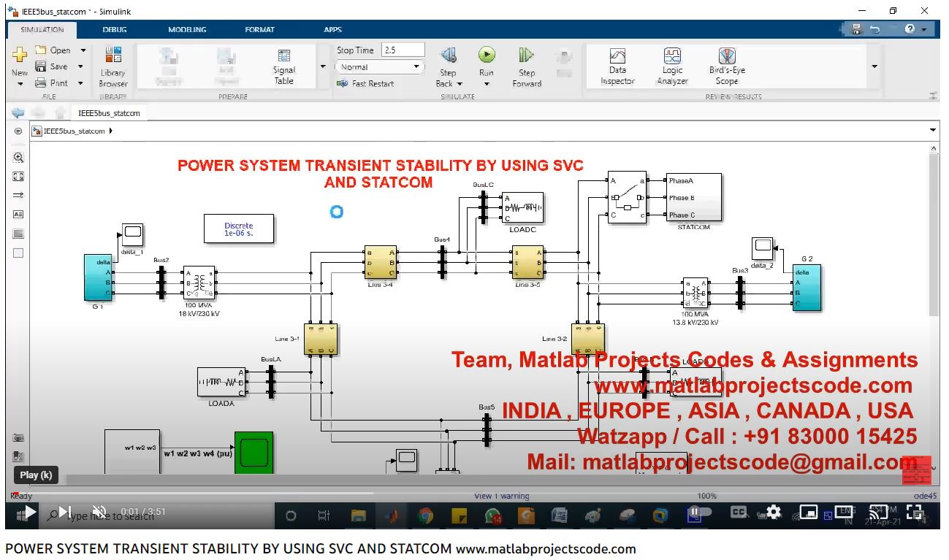
Task: Click the video progress bar
Action: [x=468, y=492]
